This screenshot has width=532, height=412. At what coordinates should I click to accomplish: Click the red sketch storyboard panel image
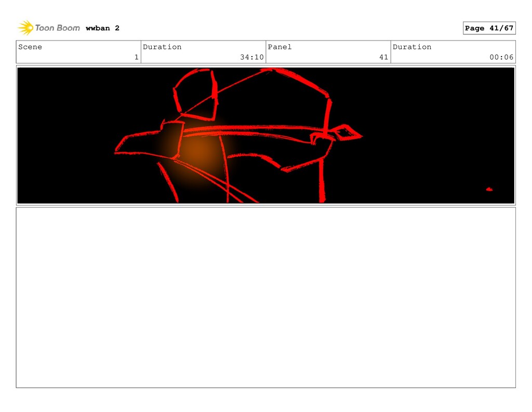point(265,136)
